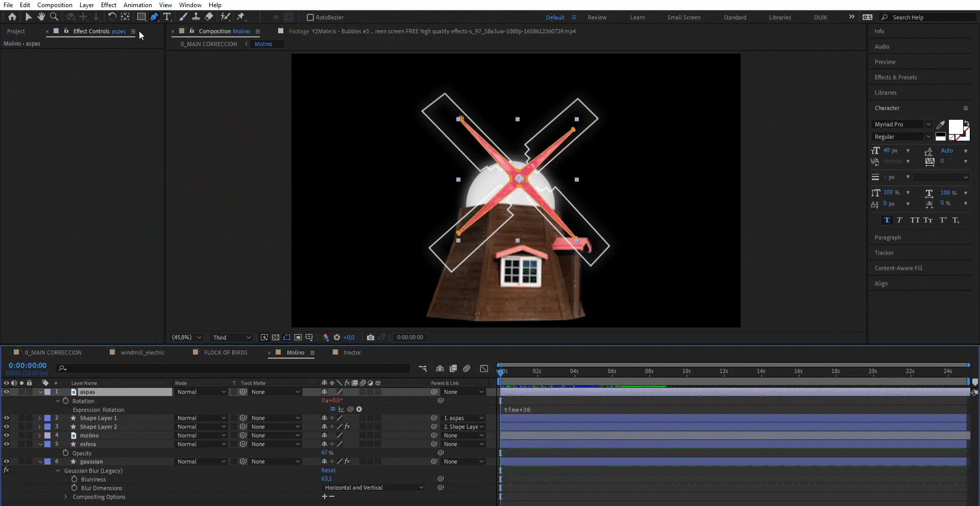Click the snapshot camera icon in viewer
The image size is (980, 506).
[371, 337]
